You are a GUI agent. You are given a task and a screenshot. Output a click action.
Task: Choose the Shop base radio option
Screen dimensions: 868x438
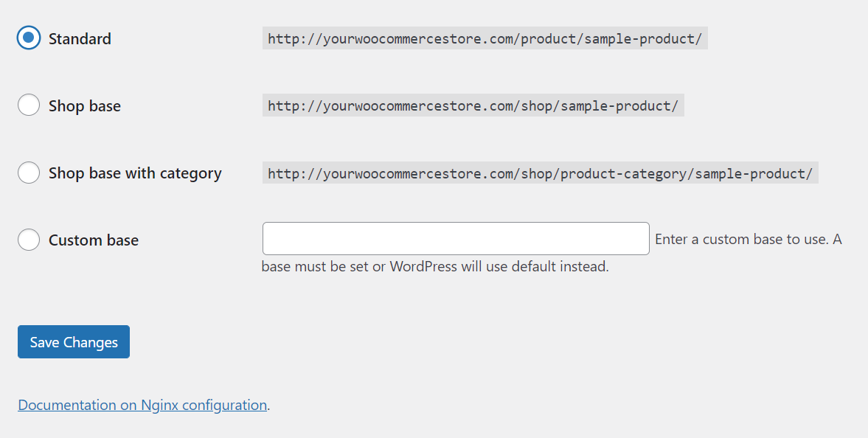(29, 105)
